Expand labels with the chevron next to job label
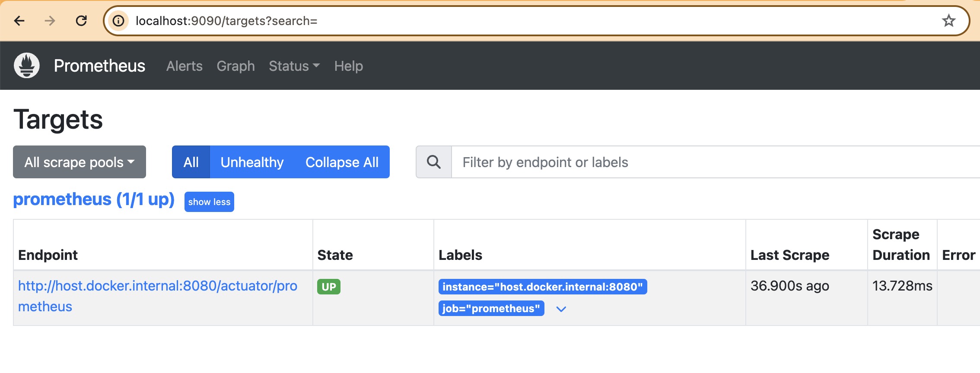Image resolution: width=980 pixels, height=373 pixels. coord(561,309)
